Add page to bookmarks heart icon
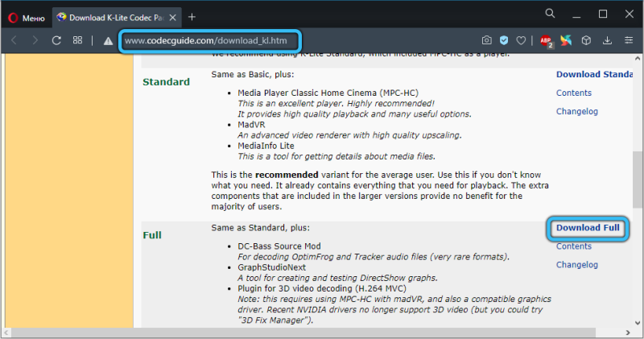Image resolution: width=644 pixels, height=339 pixels. tap(521, 40)
